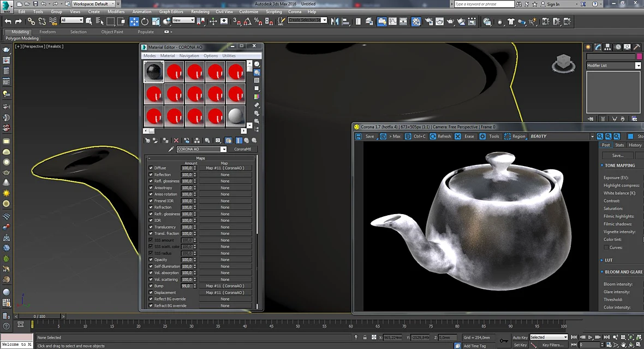This screenshot has height=349, width=644.
Task: Click the Refresh button in frame buffer
Action: [x=440, y=136]
